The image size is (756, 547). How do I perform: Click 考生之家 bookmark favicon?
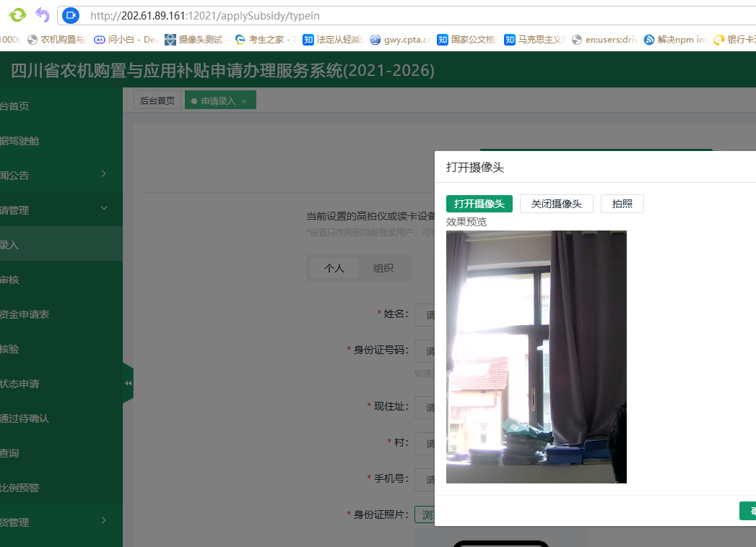tap(240, 40)
